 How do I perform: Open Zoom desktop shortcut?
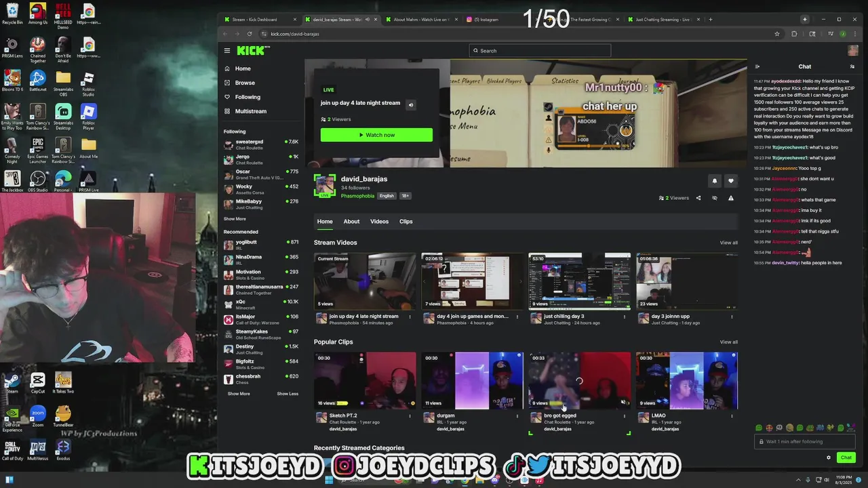click(x=38, y=415)
